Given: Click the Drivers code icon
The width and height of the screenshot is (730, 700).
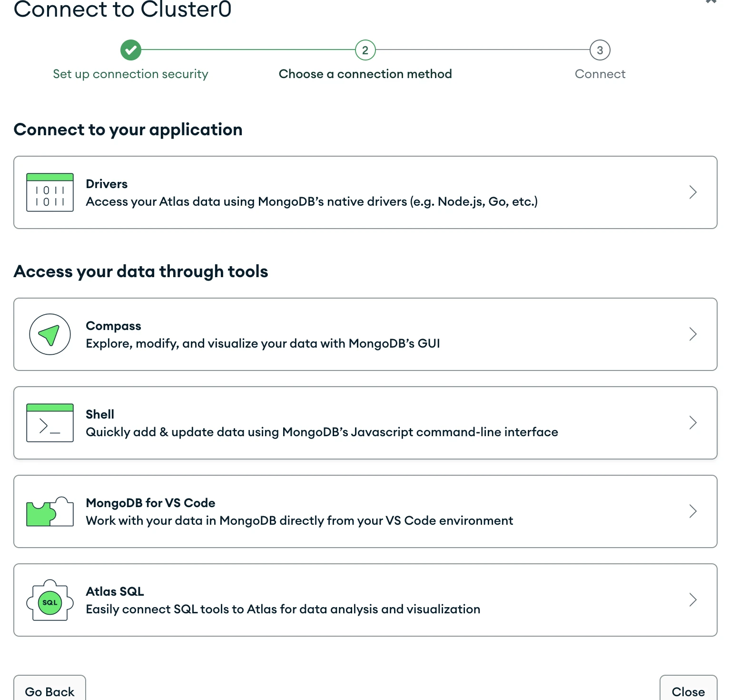Looking at the screenshot, I should point(49,192).
